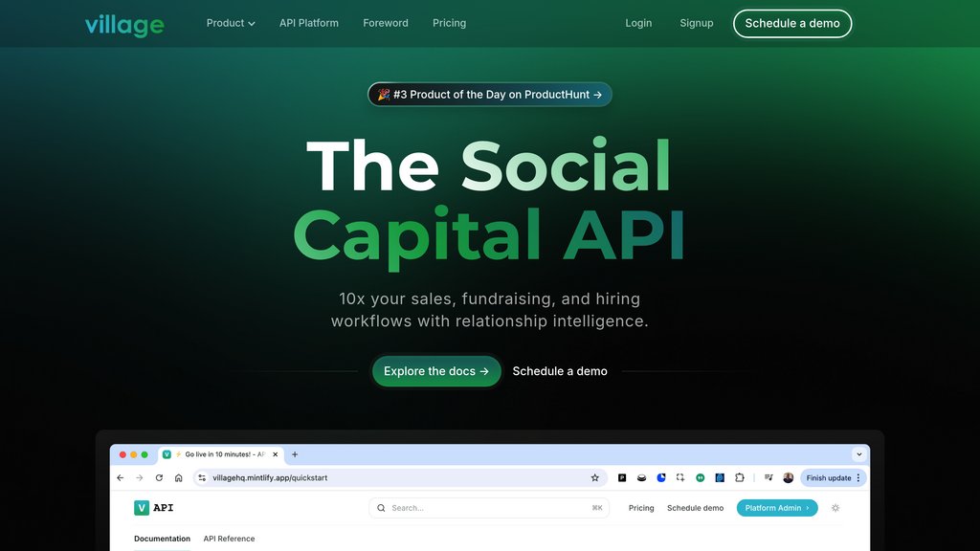Click the village logo
This screenshot has height=551, width=980.
tap(125, 25)
